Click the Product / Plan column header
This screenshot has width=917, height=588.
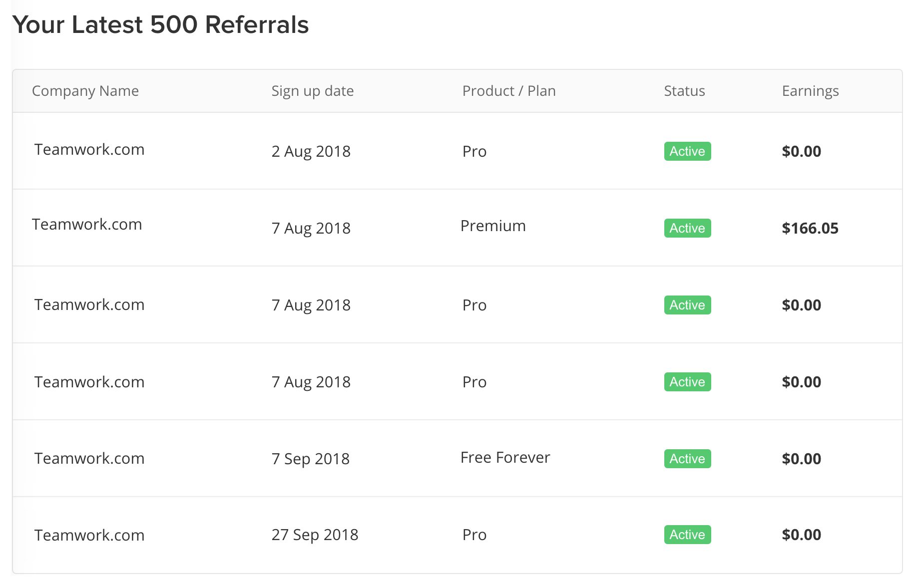(509, 91)
